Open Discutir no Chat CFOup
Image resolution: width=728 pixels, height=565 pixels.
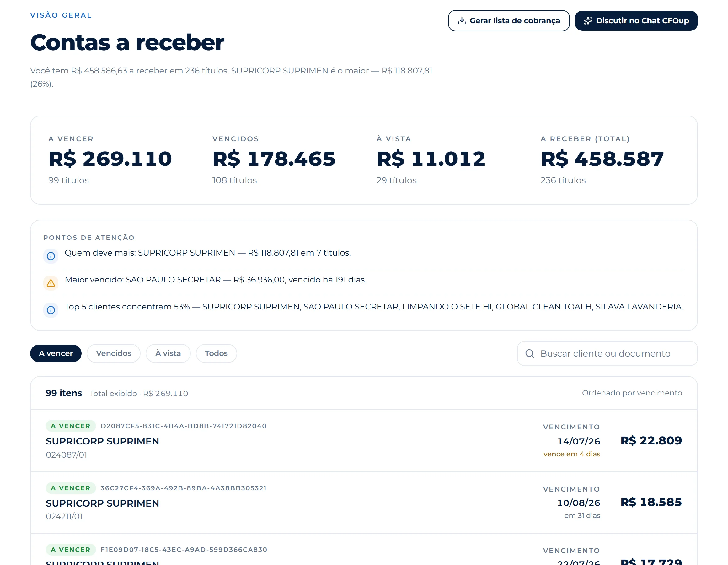[636, 21]
